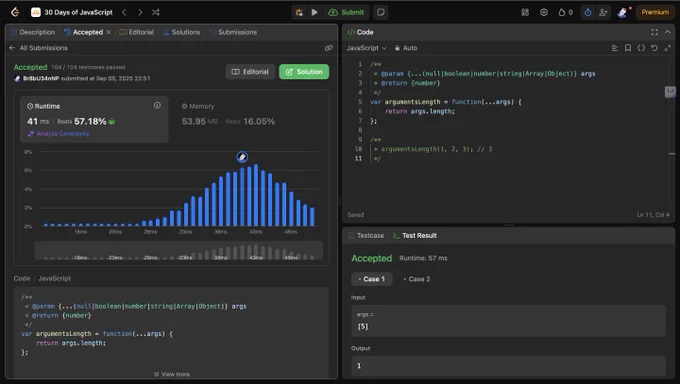Screen dimensions: 680x384
Task: Open the debugger icon
Action: click(x=299, y=12)
